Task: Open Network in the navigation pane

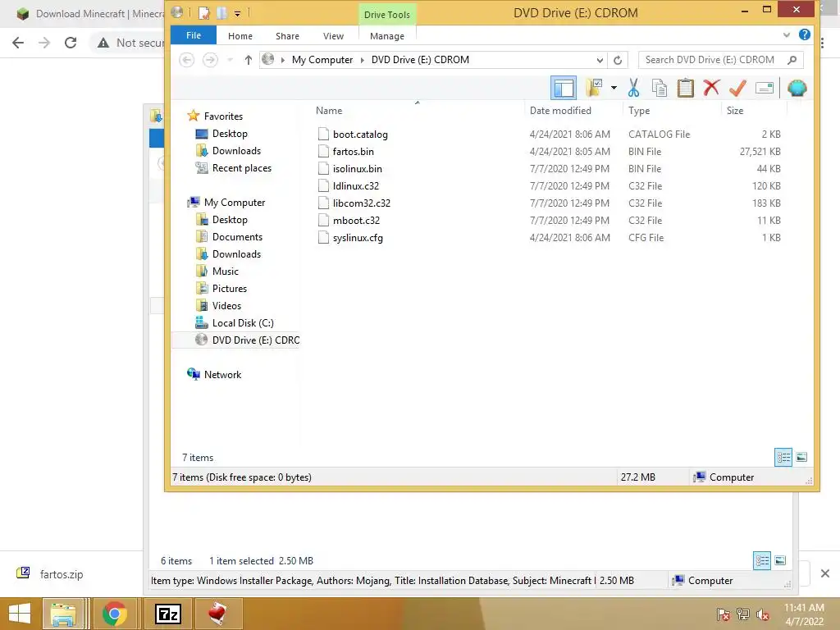Action: point(222,374)
